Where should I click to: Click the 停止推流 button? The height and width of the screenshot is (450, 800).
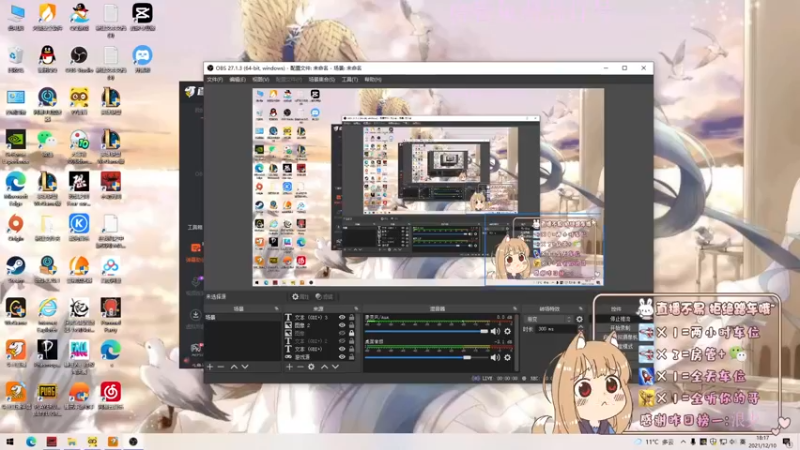click(x=619, y=319)
